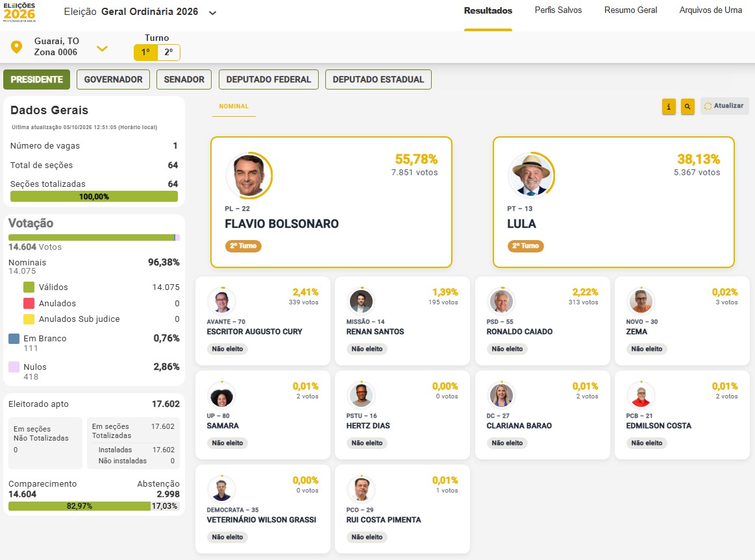Viewport: 755px width, 560px height.
Task: Click the red Anulados color swatch
Action: pos(29,303)
